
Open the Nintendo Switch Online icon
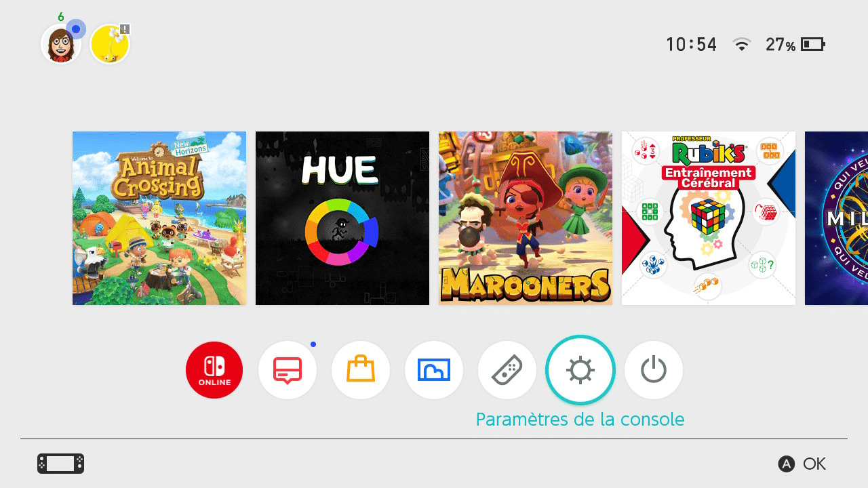coord(214,370)
